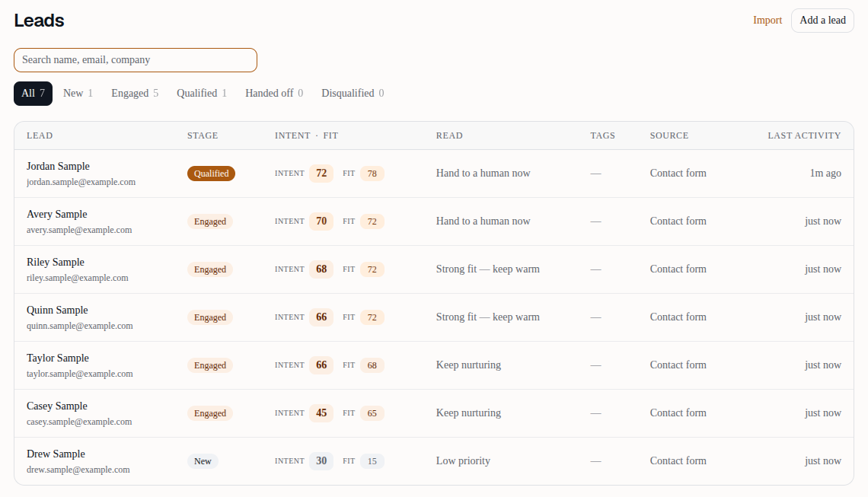Select the All leads filter tab
868x497 pixels.
(34, 94)
